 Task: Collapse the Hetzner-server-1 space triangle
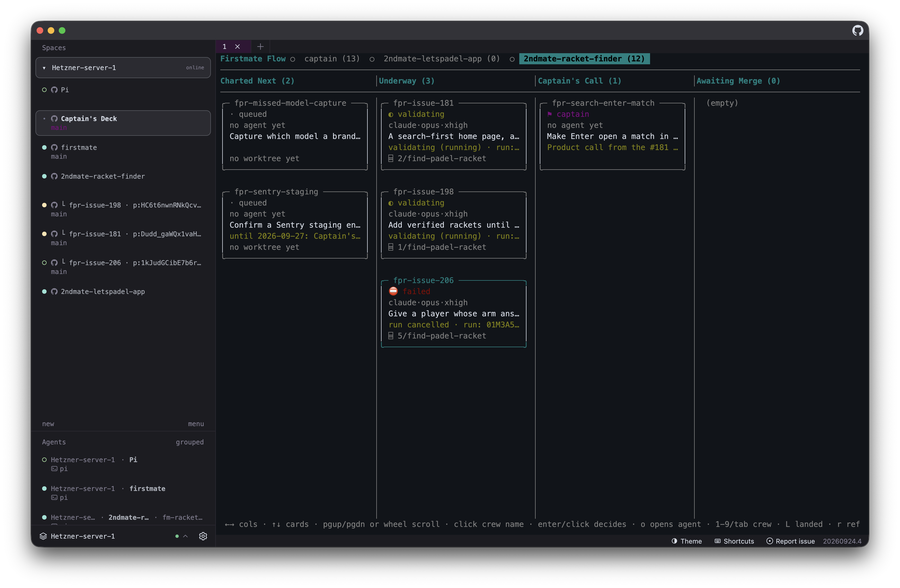click(44, 68)
